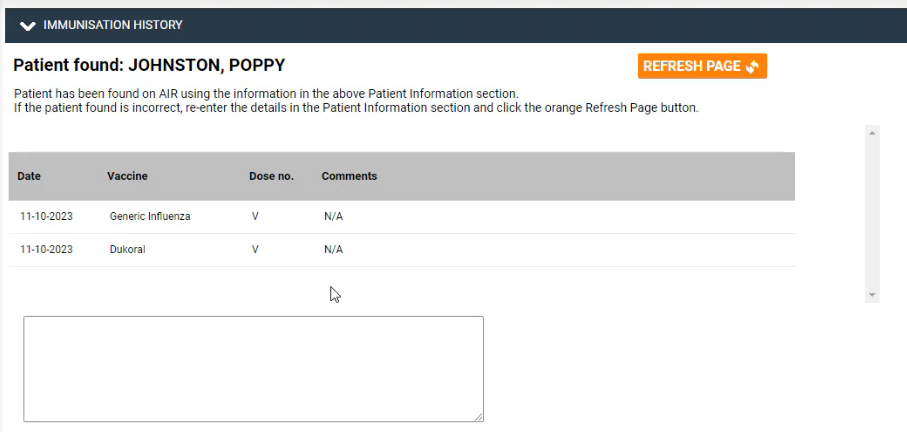Image resolution: width=907 pixels, height=432 pixels.
Task: Click the Comments column header
Action: coord(349,176)
